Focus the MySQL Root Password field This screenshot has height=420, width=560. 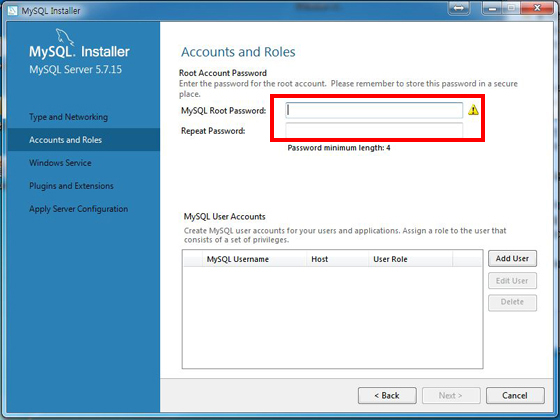(374, 110)
